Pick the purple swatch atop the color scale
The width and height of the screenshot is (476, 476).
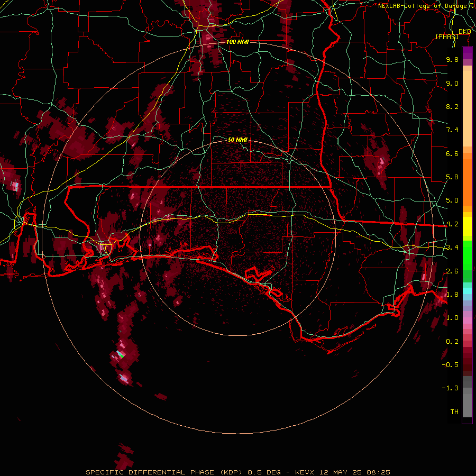(x=467, y=53)
